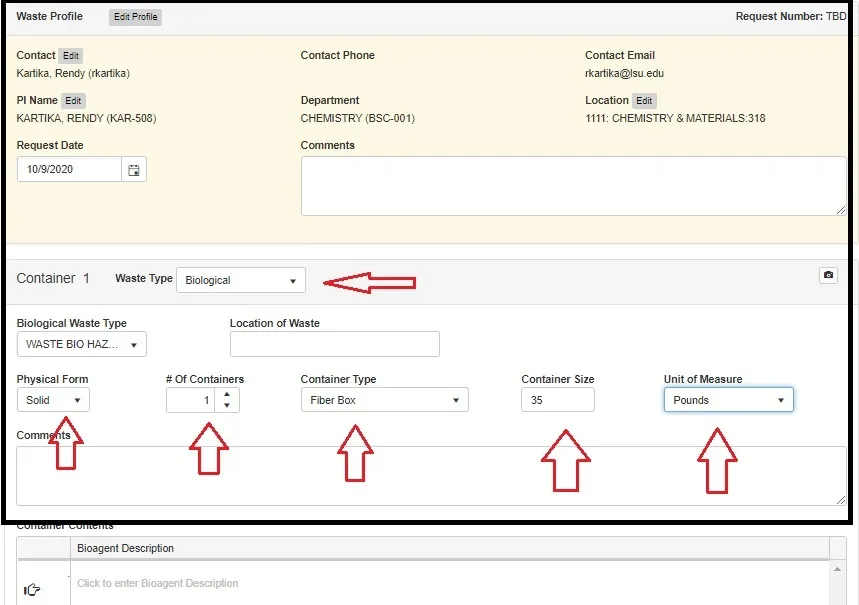Open the Biological Waste Type dropdown
This screenshot has height=605, width=859.
coord(82,344)
